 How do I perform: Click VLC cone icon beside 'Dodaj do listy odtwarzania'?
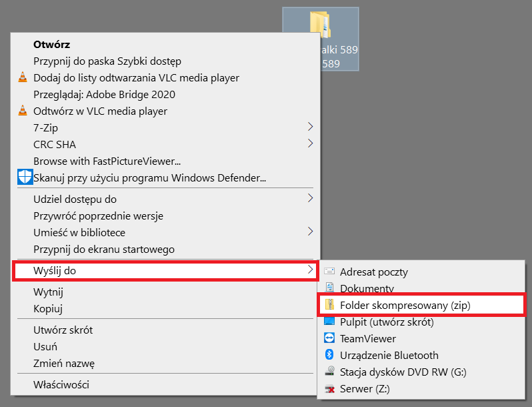click(23, 77)
